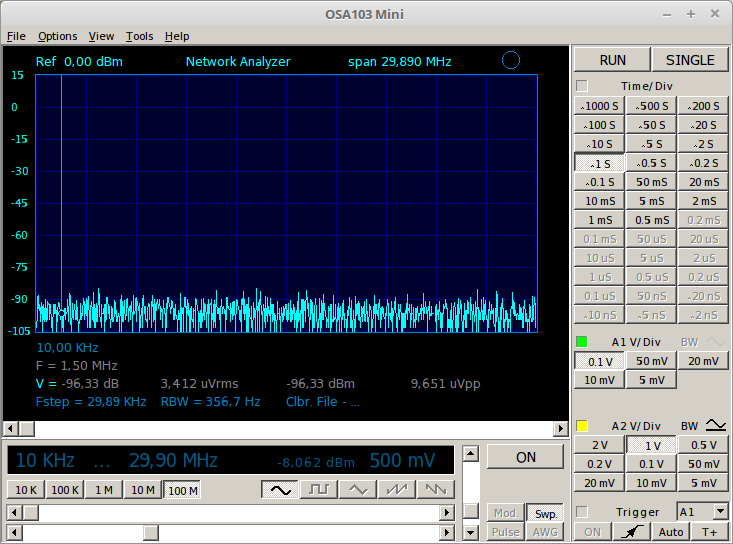Screen dimensions: 733x544
Task: Toggle the Swp. sweep mode button
Action: point(544,513)
